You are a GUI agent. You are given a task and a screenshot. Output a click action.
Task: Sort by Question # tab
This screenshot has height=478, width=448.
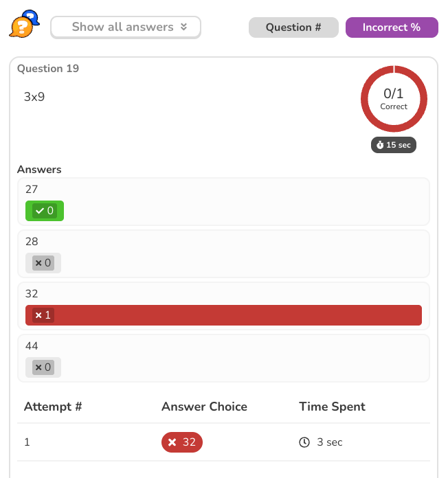pyautogui.click(x=293, y=27)
